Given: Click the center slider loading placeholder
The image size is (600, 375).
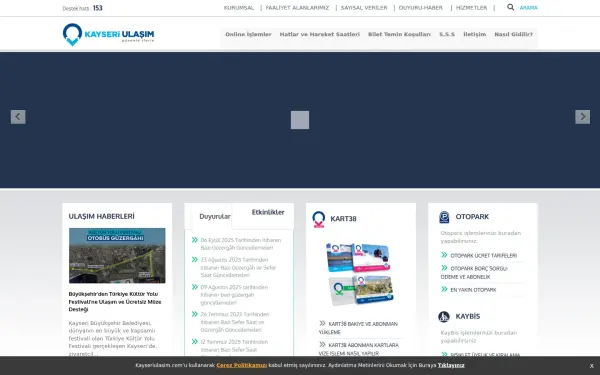Looking at the screenshot, I should 300,120.
